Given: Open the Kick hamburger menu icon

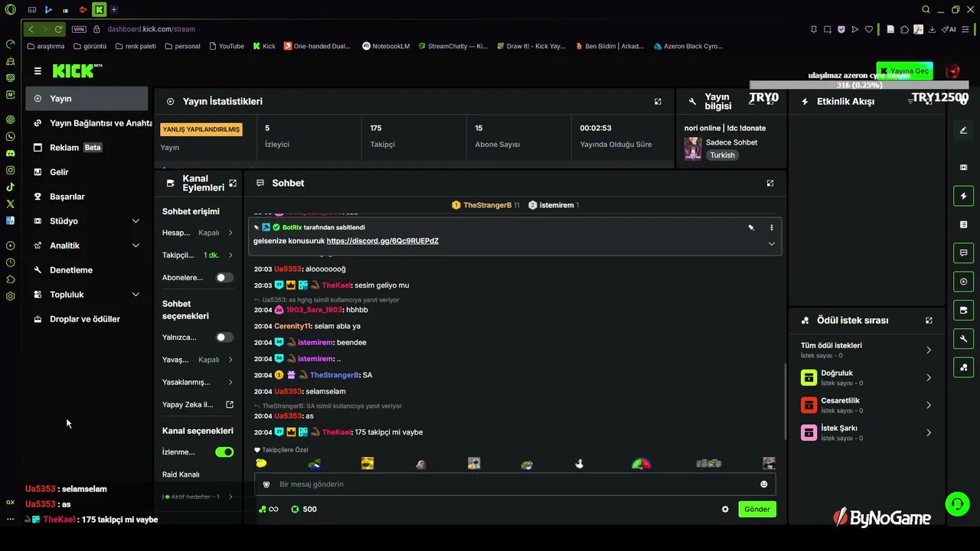Looking at the screenshot, I should [x=38, y=71].
